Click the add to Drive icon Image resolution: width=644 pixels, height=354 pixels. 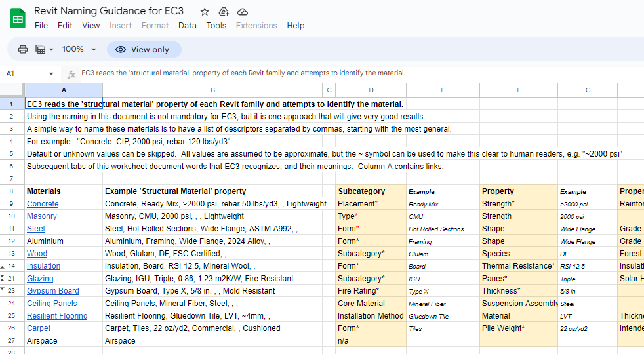(x=224, y=12)
